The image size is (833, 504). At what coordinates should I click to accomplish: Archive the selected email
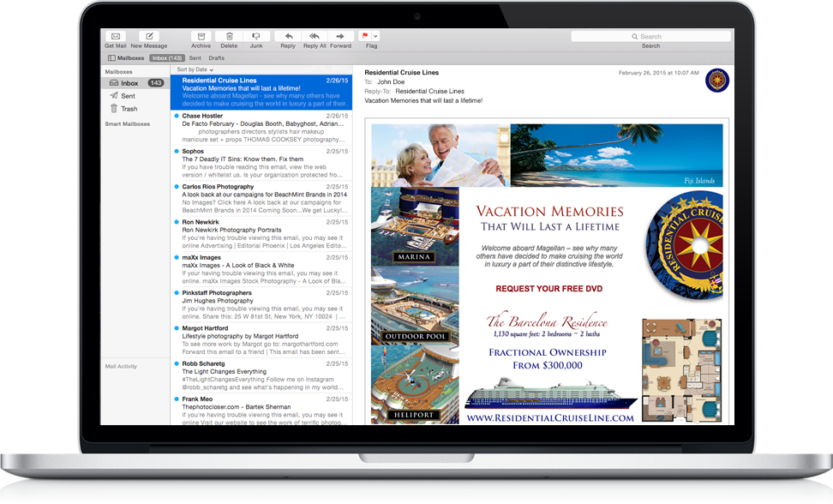coord(201,36)
